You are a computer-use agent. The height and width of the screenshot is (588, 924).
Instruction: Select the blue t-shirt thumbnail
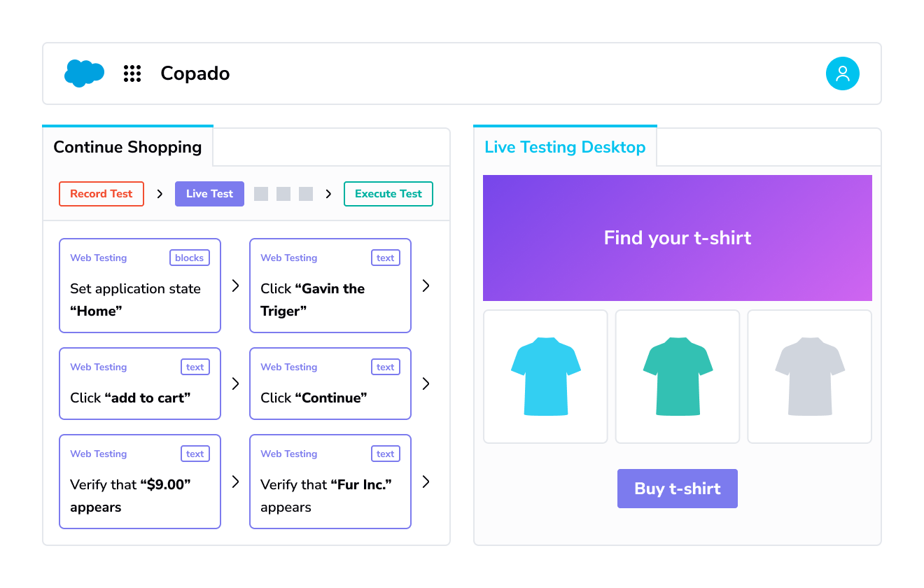pos(545,376)
